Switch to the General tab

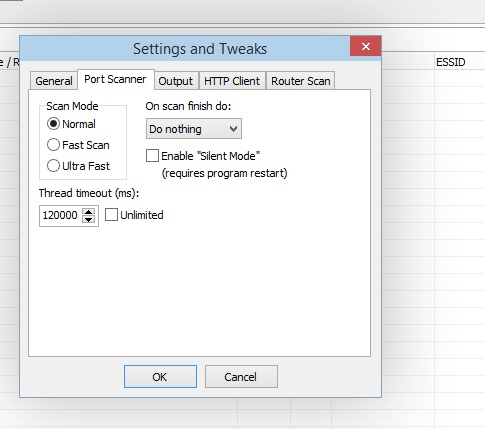[x=54, y=81]
